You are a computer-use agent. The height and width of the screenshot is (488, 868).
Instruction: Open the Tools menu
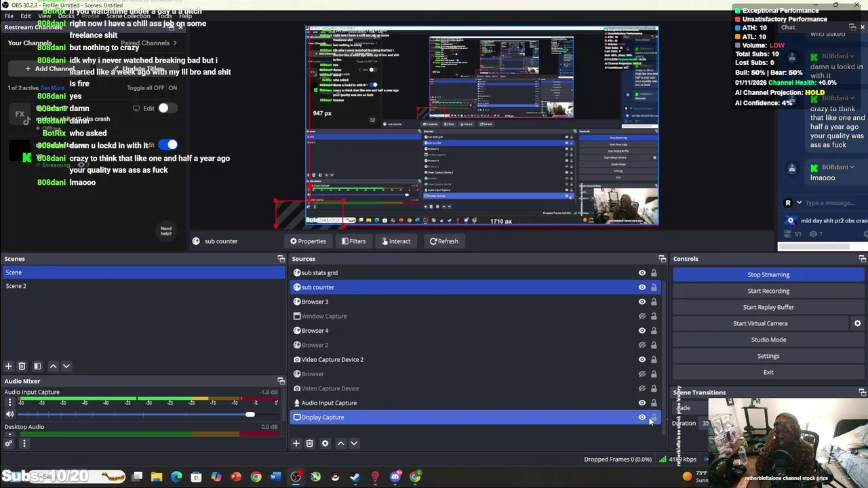(165, 16)
